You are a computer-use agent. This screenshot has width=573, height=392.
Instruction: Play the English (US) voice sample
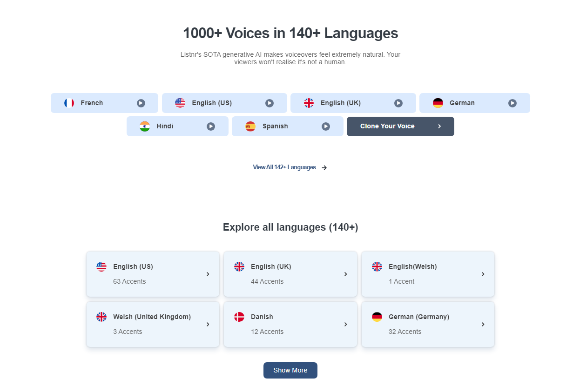270,103
